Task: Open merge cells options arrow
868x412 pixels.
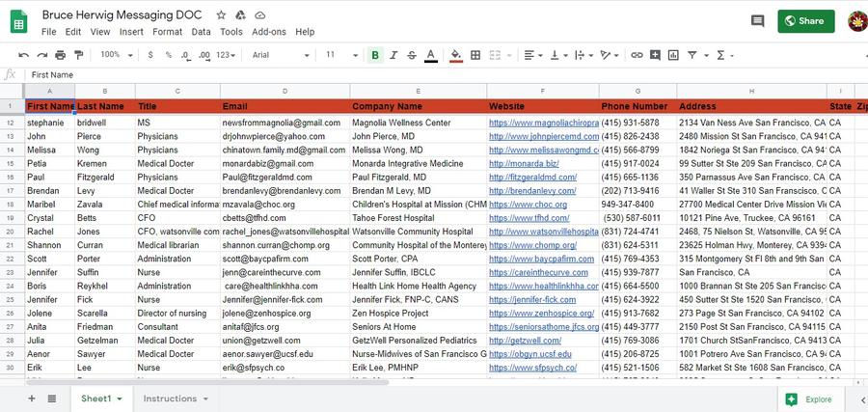Action: tap(509, 55)
